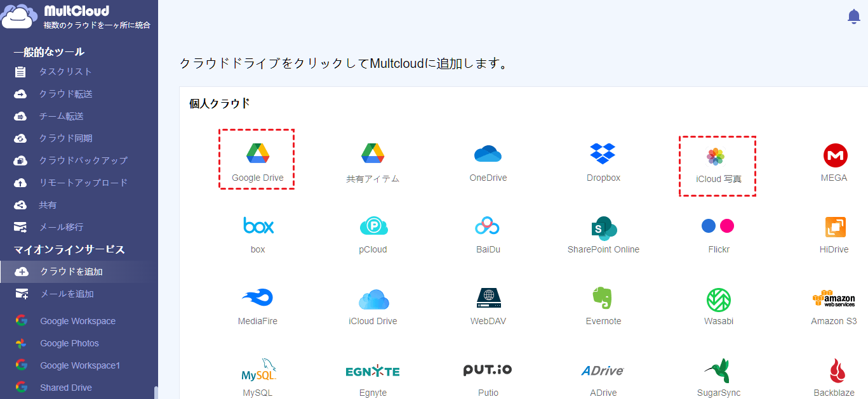
Task: Select クラウドを追加 in sidebar
Action: (x=79, y=271)
